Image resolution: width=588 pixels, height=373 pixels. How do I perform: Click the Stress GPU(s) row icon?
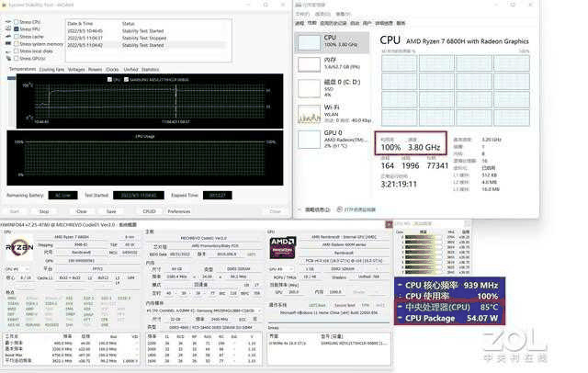(8, 59)
